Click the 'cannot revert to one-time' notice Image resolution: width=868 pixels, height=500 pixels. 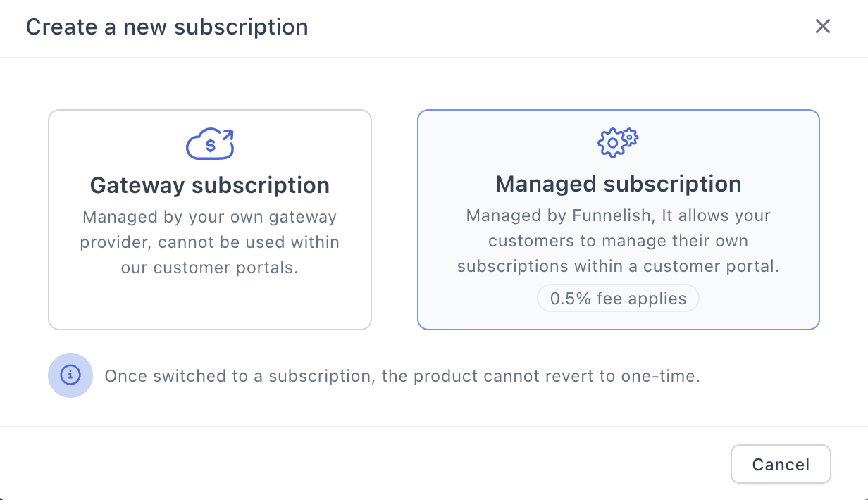tap(402, 376)
